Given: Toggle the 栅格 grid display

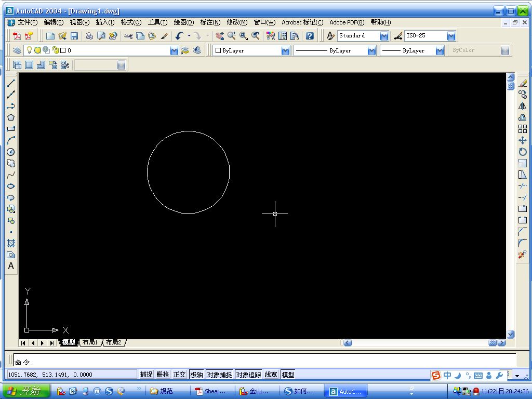Looking at the screenshot, I should coord(163,375).
